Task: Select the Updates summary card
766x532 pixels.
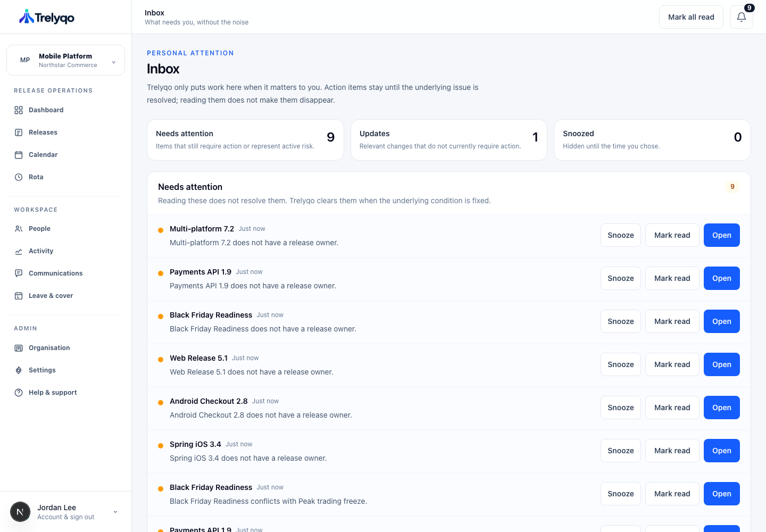Action: tap(449, 140)
